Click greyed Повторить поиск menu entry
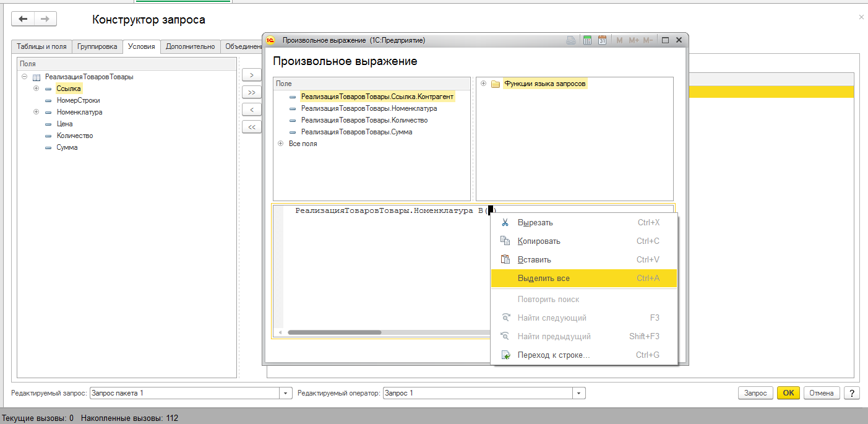868x424 pixels. tap(584, 300)
